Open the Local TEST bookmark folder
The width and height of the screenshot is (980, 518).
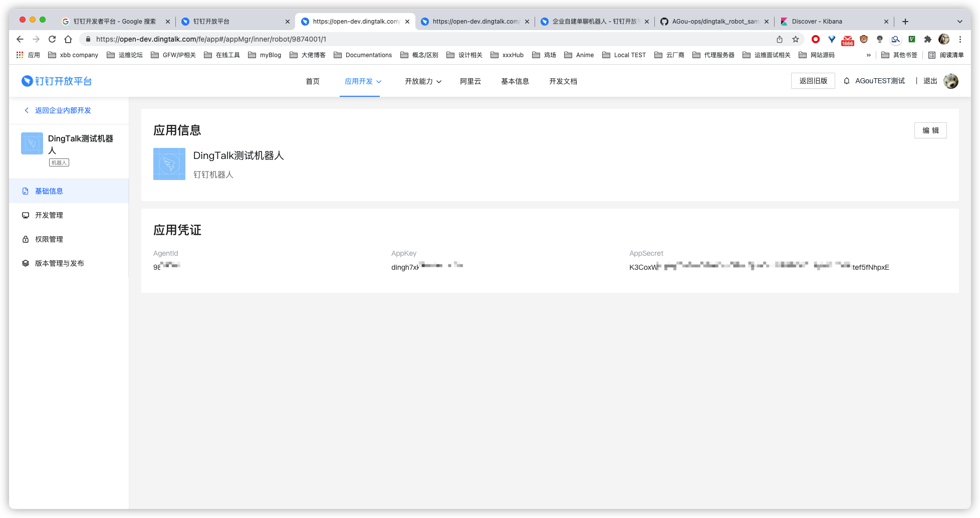(624, 55)
